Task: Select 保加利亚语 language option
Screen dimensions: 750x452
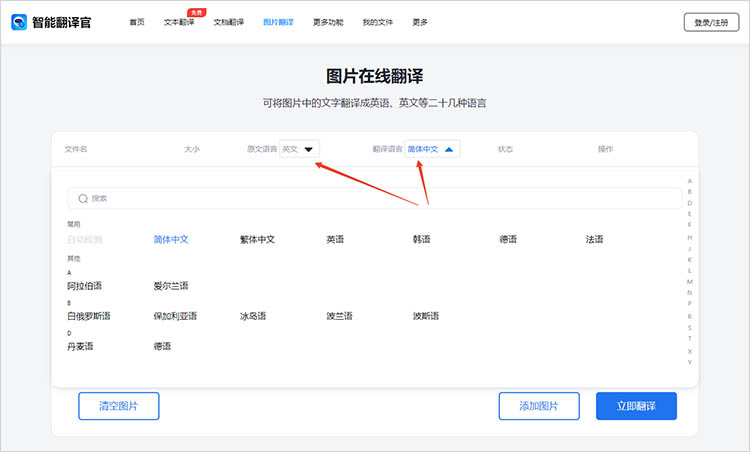Action: pos(175,316)
